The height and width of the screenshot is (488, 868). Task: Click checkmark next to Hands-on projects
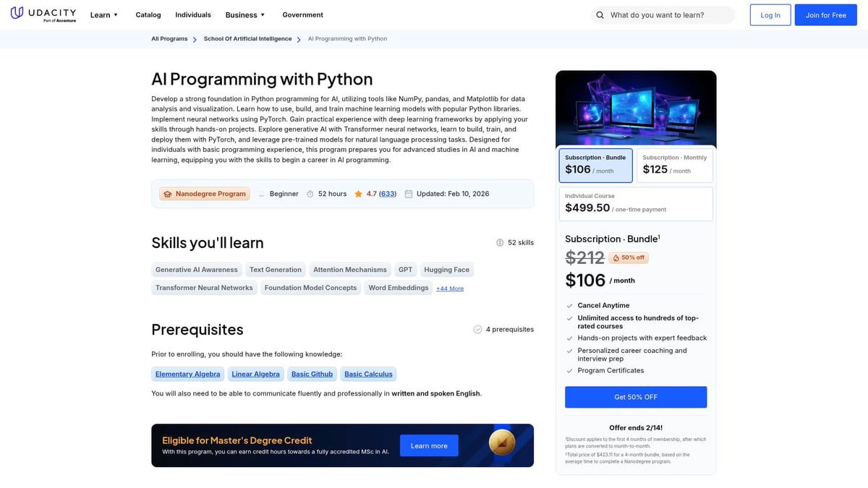570,338
